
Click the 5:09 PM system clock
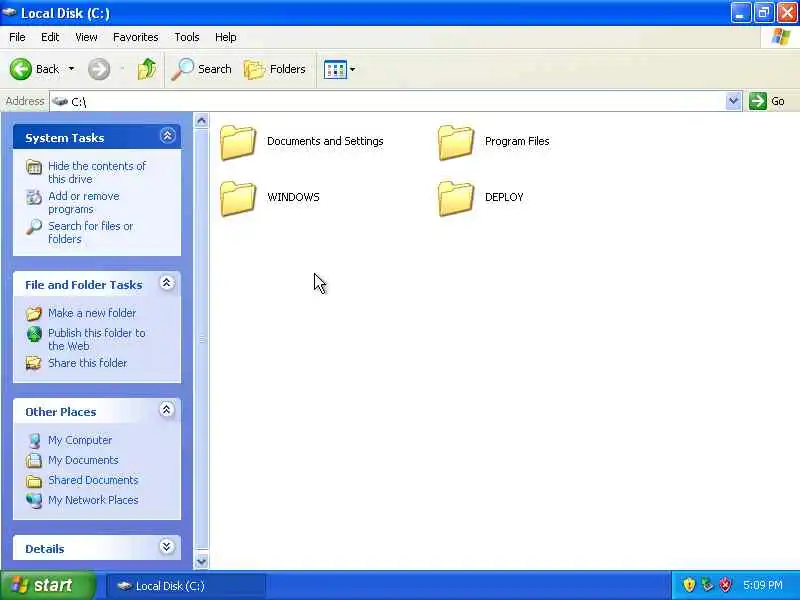click(763, 585)
